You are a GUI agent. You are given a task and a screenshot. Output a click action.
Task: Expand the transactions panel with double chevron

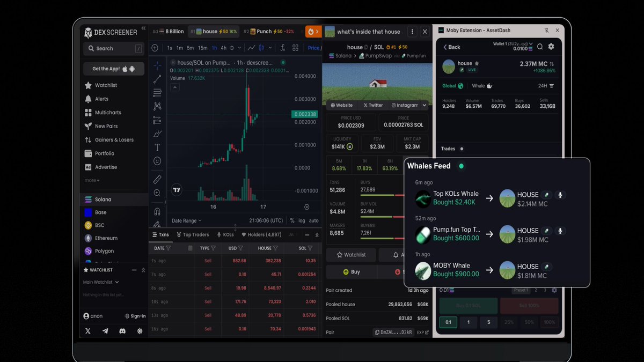317,235
